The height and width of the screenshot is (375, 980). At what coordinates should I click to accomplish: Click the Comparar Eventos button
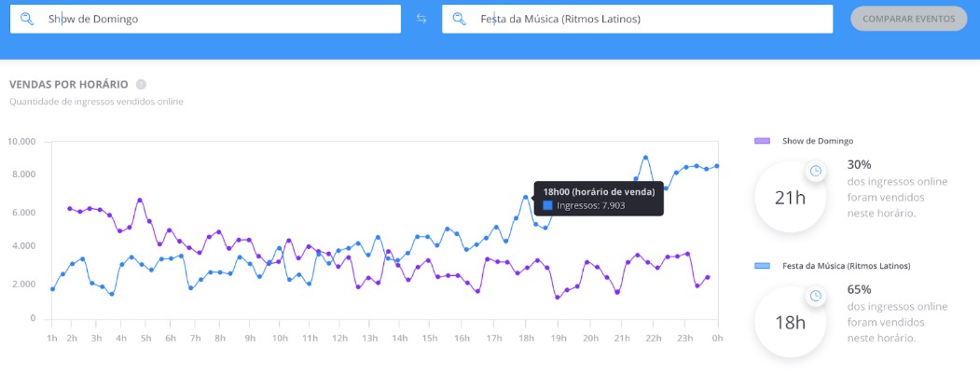click(909, 19)
